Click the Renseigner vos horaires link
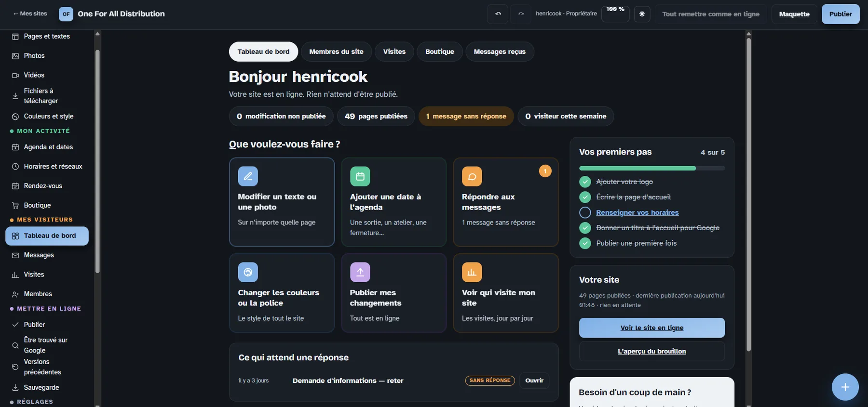This screenshot has width=868, height=407. pyautogui.click(x=637, y=212)
